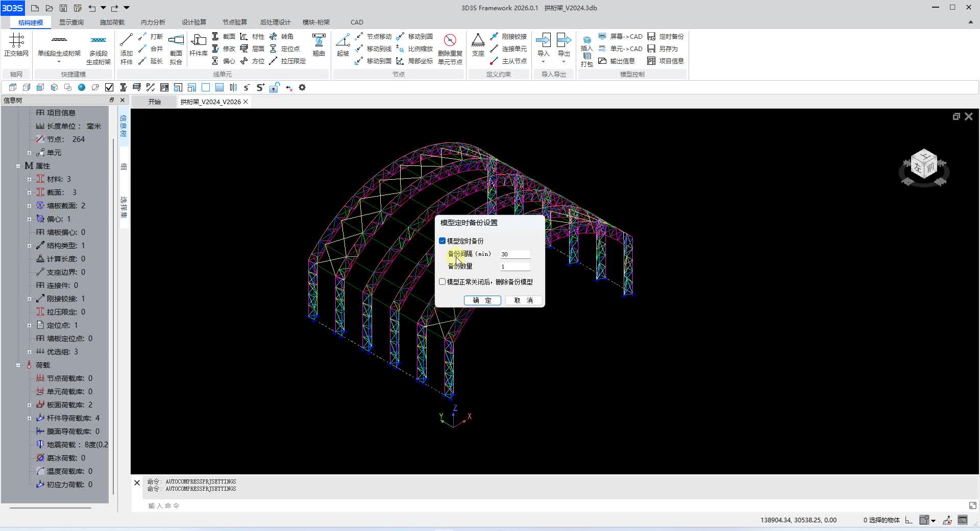Image resolution: width=980 pixels, height=531 pixels.
Task: Toggle the checkmark box in view toolbar
Action: pos(109,87)
